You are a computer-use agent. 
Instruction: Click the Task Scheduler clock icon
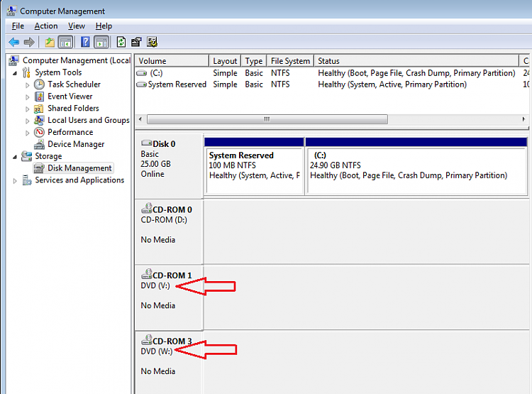[x=39, y=84]
